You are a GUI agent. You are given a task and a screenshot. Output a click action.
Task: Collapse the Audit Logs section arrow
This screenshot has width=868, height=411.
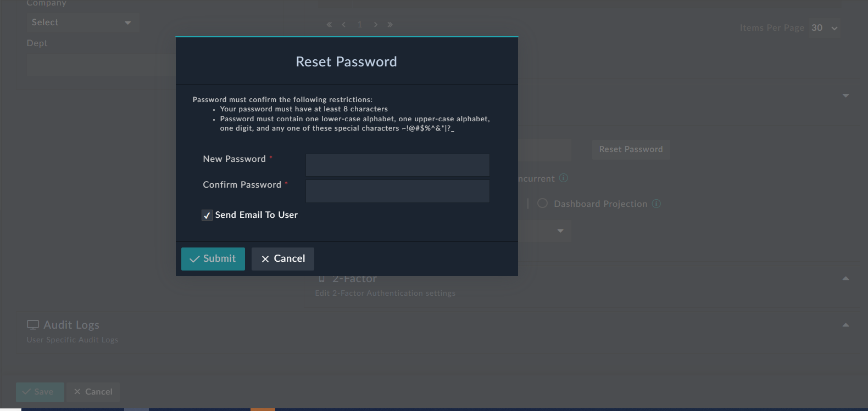click(845, 325)
